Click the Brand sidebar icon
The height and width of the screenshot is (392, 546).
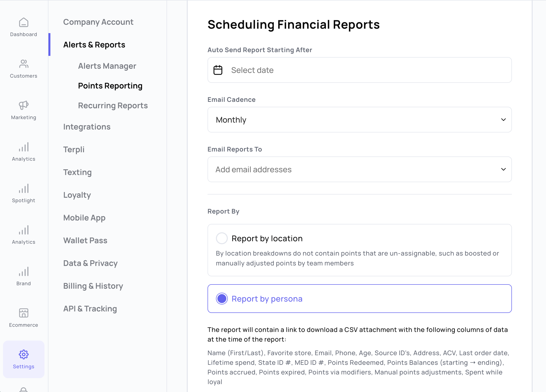[x=24, y=272]
